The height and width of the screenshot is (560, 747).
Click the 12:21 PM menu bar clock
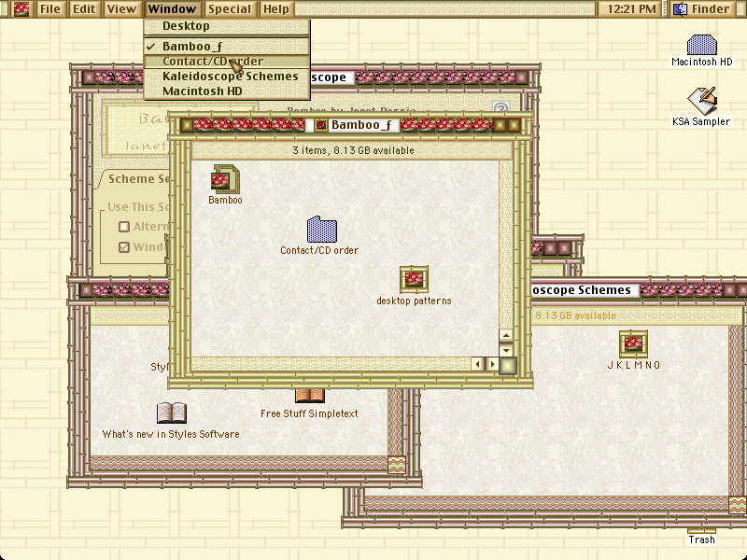(631, 9)
